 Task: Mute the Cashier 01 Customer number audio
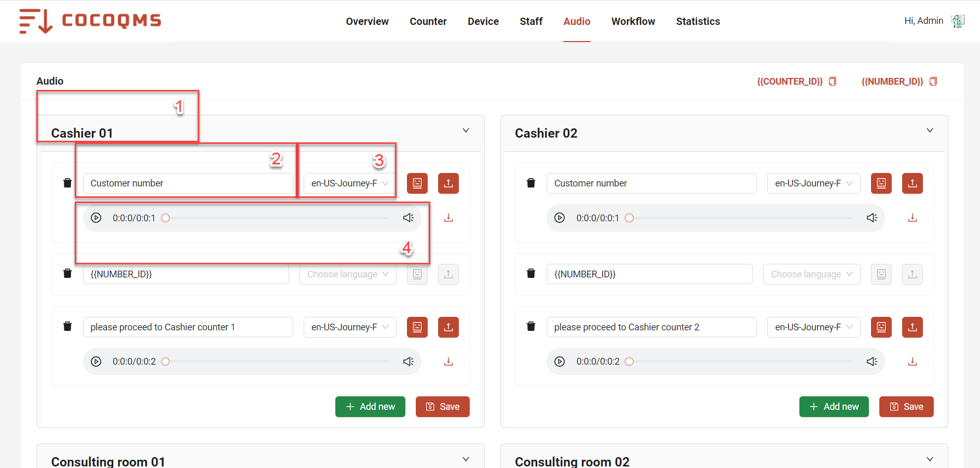(408, 218)
